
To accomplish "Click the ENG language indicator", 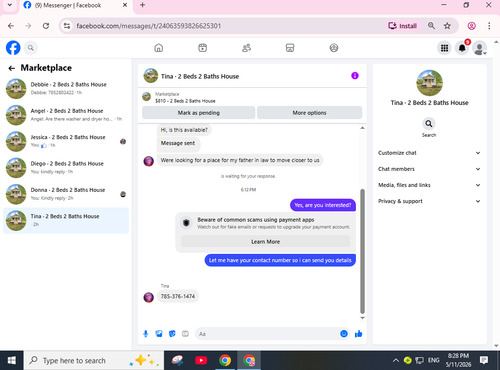I will (433, 360).
